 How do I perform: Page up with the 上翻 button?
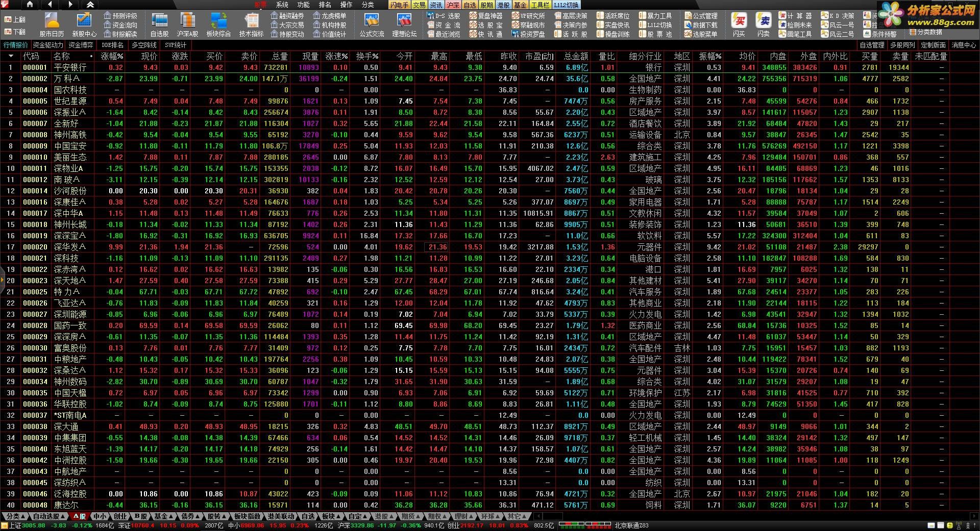coord(15,19)
